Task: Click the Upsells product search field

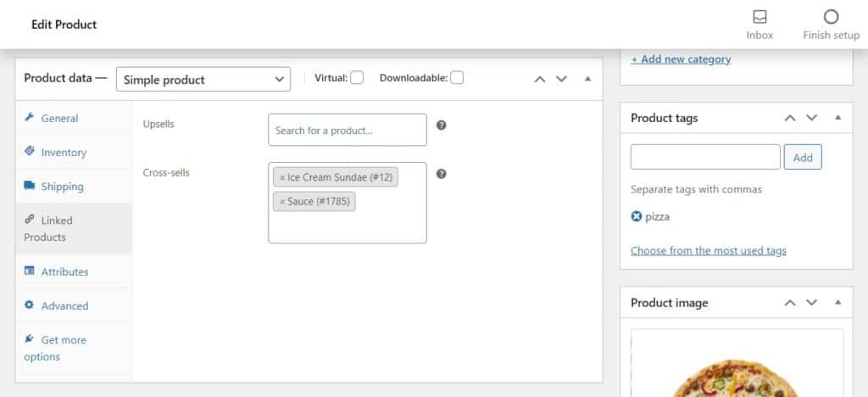Action: pos(347,131)
